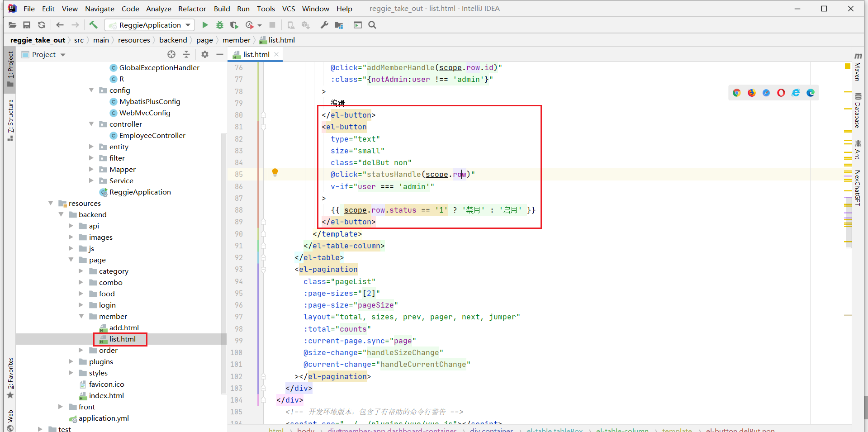
Task: Expand the entity folder
Action: (x=91, y=147)
